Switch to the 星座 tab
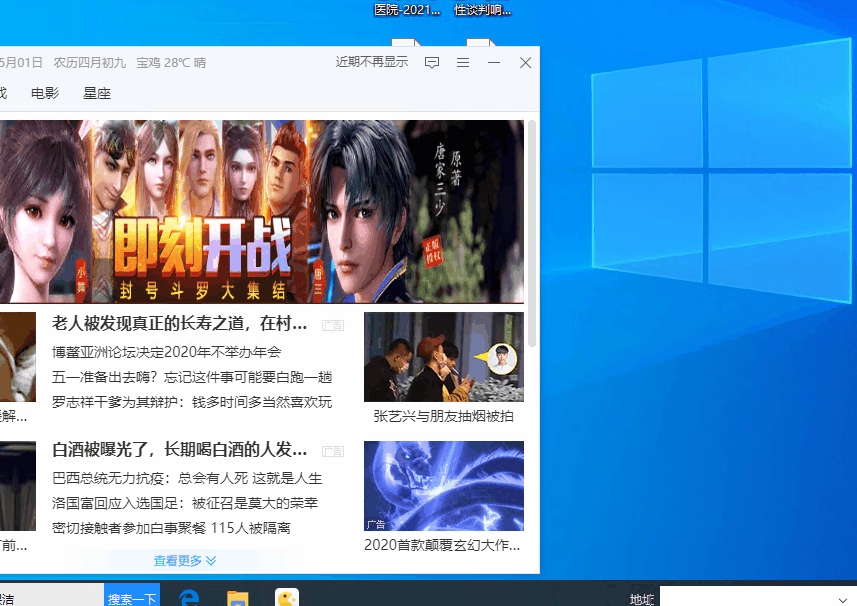Image resolution: width=857 pixels, height=606 pixels. 97,93
